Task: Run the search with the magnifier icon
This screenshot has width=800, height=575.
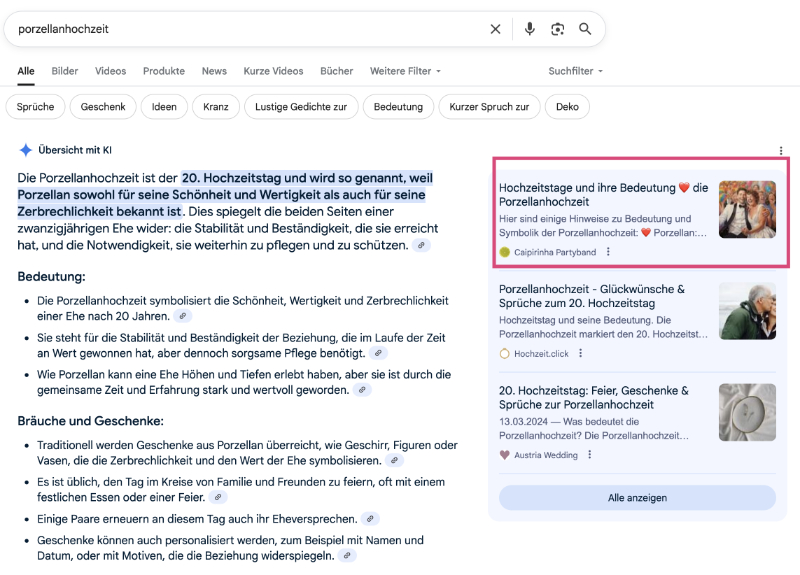Action: point(585,29)
